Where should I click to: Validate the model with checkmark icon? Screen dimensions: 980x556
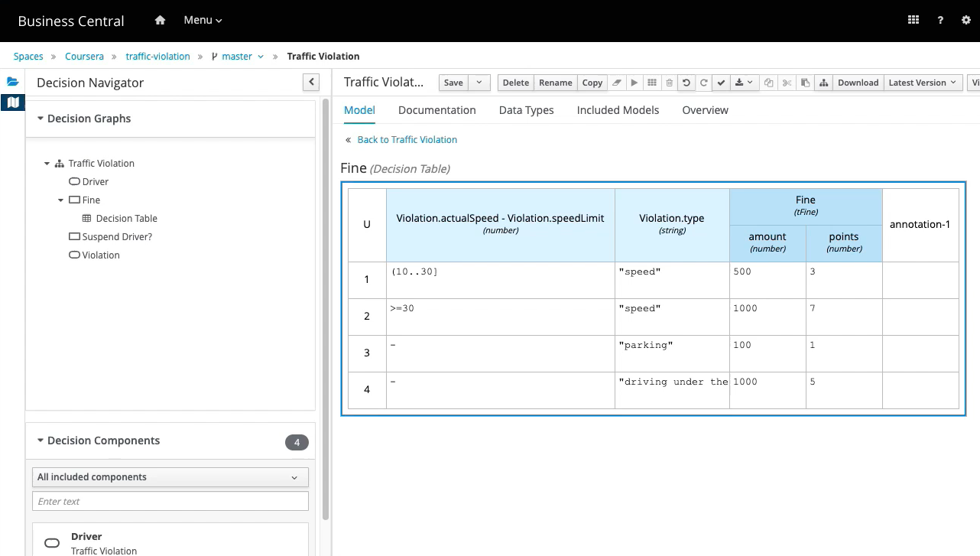click(721, 83)
